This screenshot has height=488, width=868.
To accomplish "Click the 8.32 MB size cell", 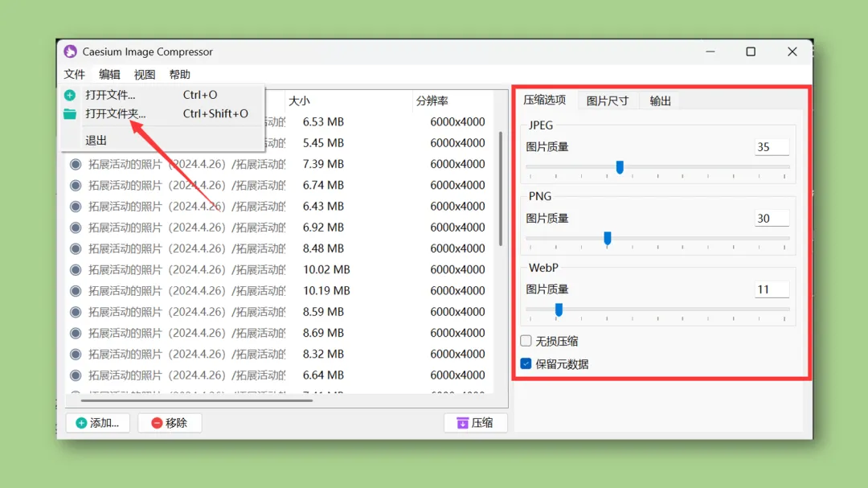I will (323, 354).
